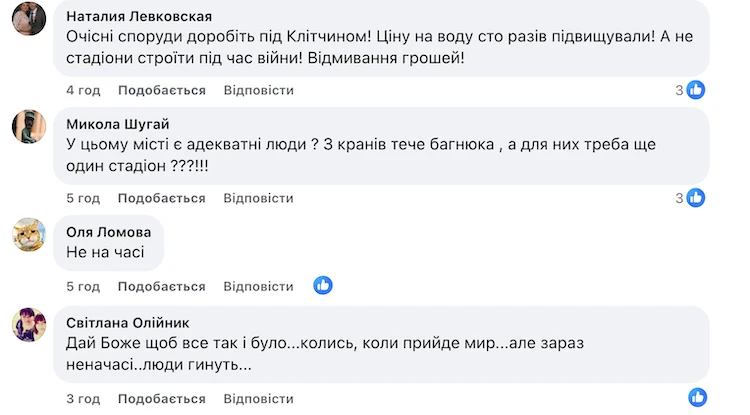Viewport: 750px width, 415px height.
Task: Open Світлана Олійник's profile avatar
Action: click(x=28, y=325)
